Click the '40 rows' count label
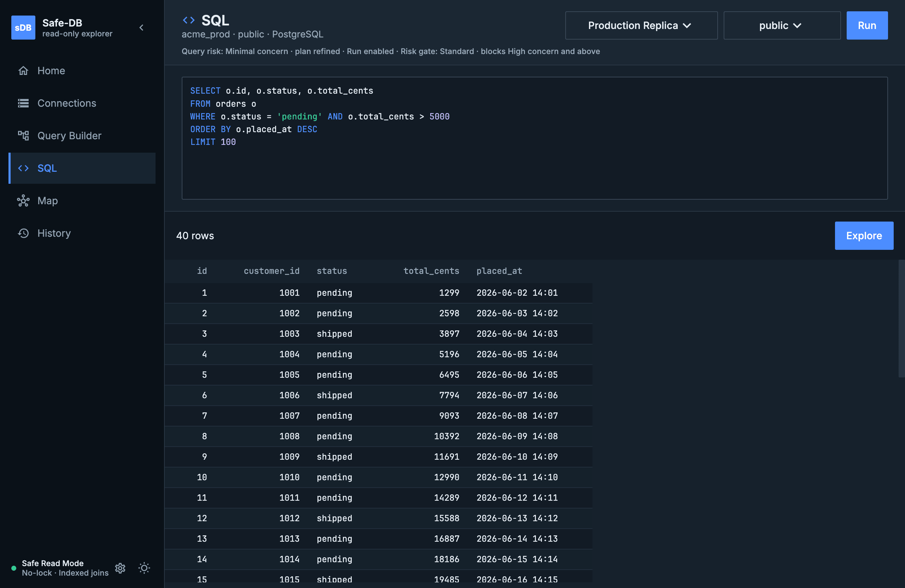Image resolution: width=905 pixels, height=588 pixels. [x=195, y=236]
